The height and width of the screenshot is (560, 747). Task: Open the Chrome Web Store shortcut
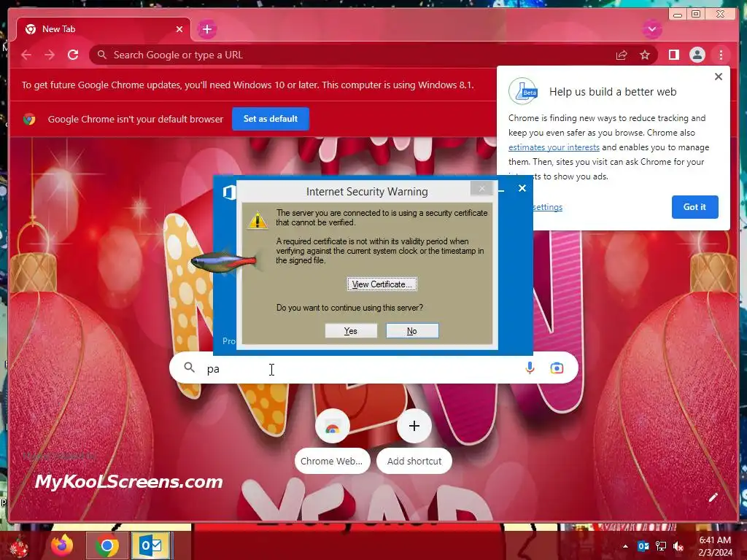point(332,426)
